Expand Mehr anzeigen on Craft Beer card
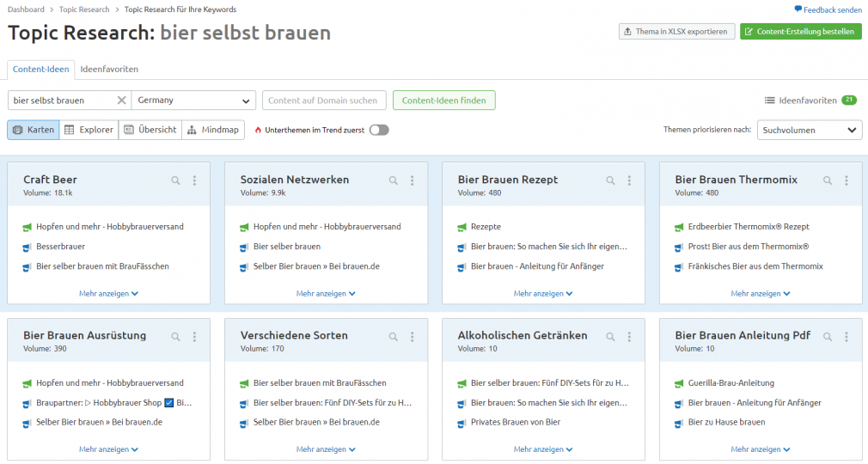868x464 pixels. coord(108,294)
